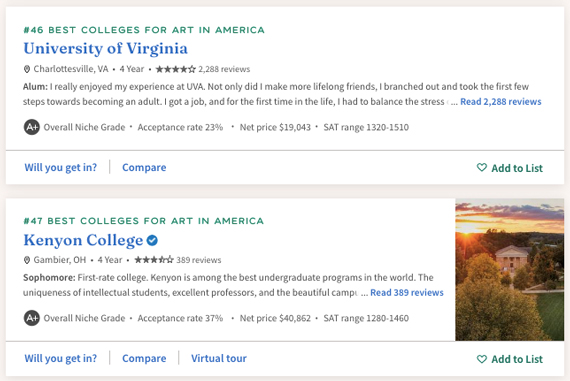Viewport: 570px width, 381px height.
Task: Click heart icon on University of Virginia card
Action: (x=482, y=168)
